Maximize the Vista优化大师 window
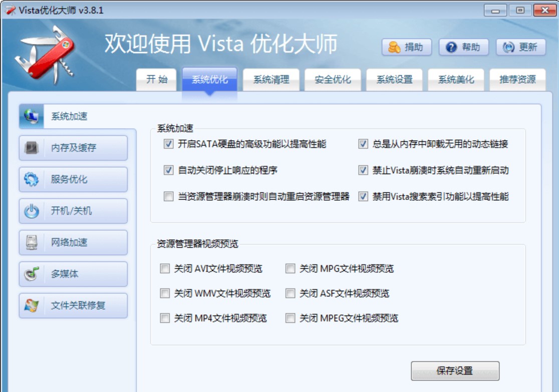The height and width of the screenshot is (392, 559). (520, 11)
